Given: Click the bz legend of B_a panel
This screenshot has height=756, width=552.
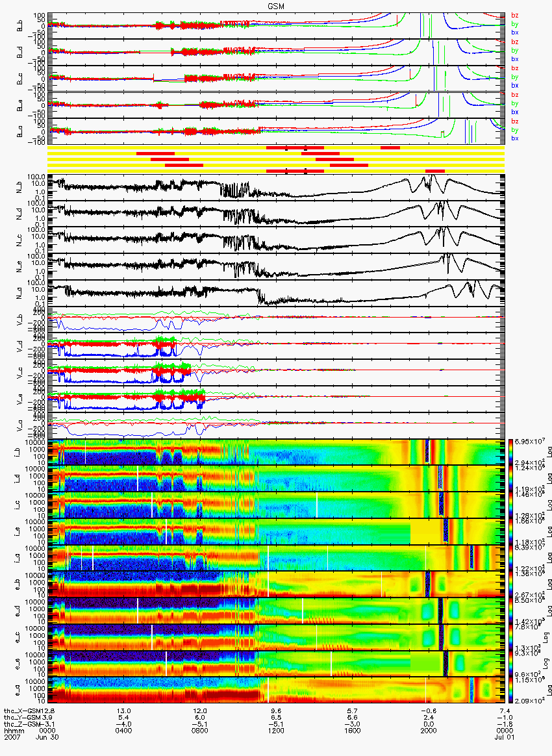Looking at the screenshot, I should [515, 121].
